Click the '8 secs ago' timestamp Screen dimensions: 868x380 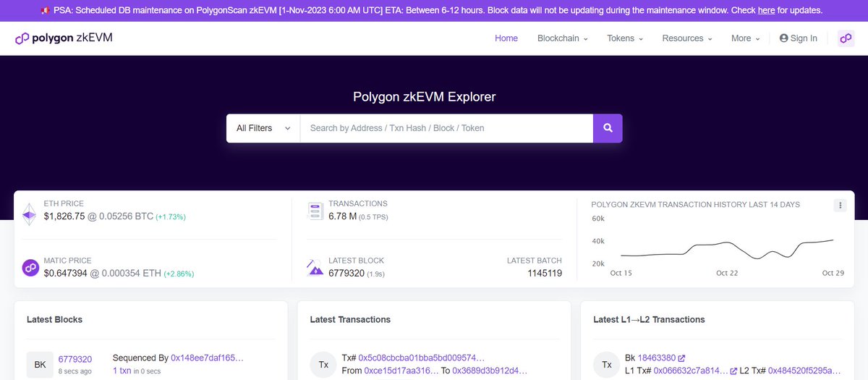point(75,371)
